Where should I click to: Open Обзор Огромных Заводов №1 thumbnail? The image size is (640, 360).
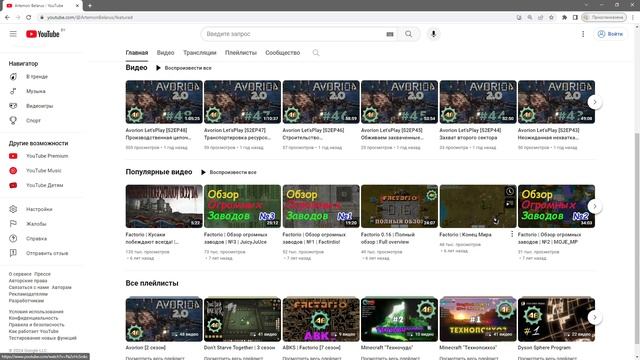[321, 206]
